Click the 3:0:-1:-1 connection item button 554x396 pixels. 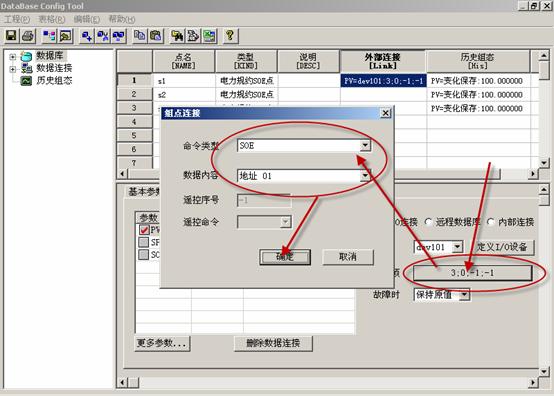click(472, 273)
